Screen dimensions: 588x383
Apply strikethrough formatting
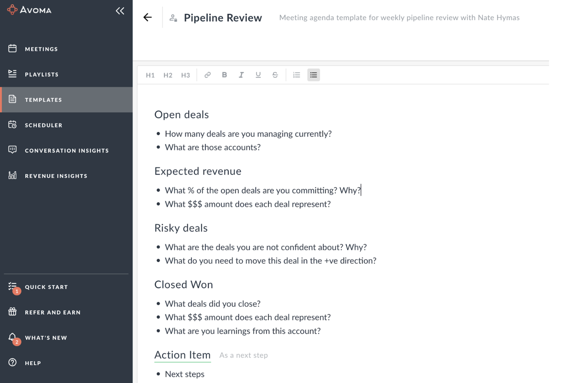tap(275, 75)
